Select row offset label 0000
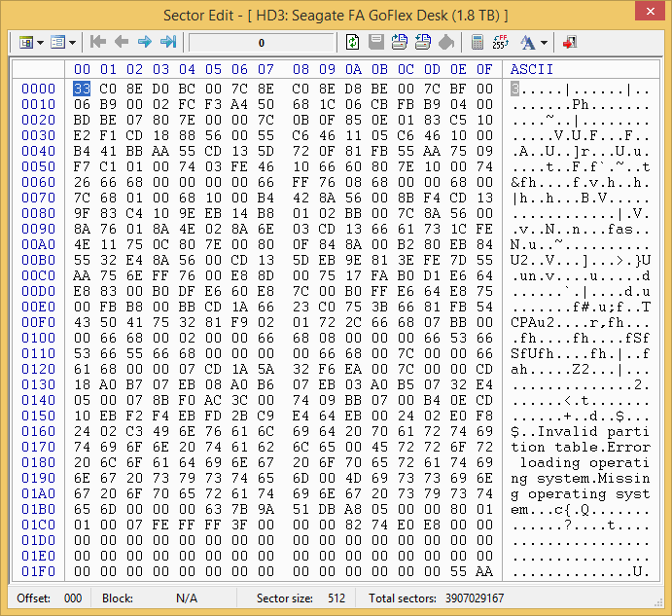Viewport: 672px width, 616px height. tap(39, 89)
